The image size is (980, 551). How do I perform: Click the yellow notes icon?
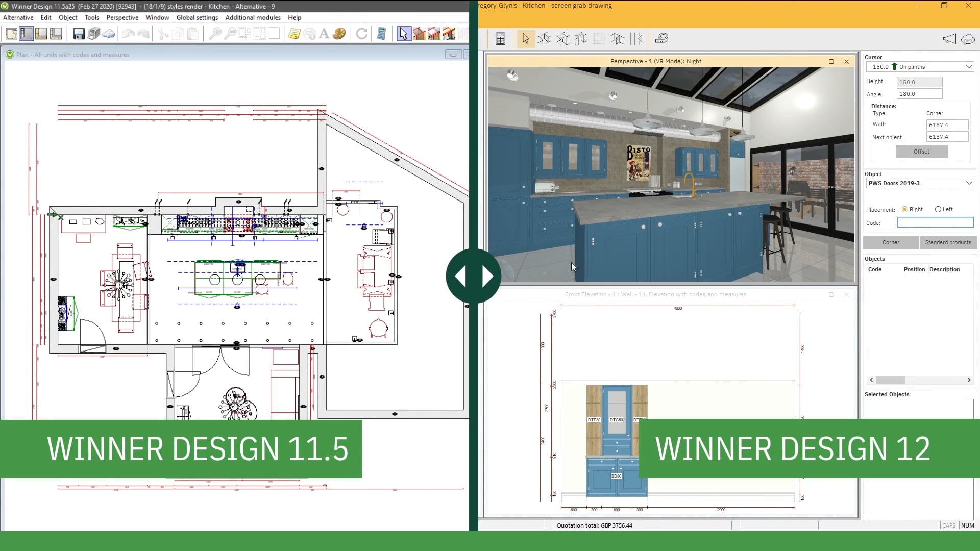pos(294,34)
